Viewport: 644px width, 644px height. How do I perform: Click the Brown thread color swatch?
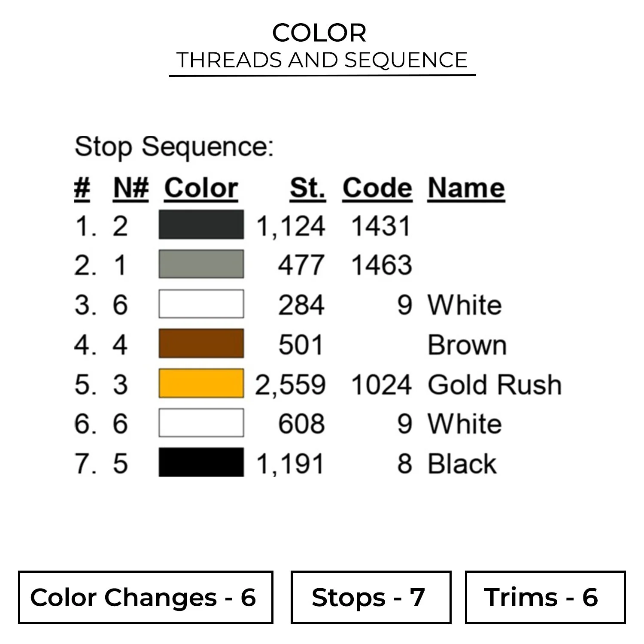201,343
